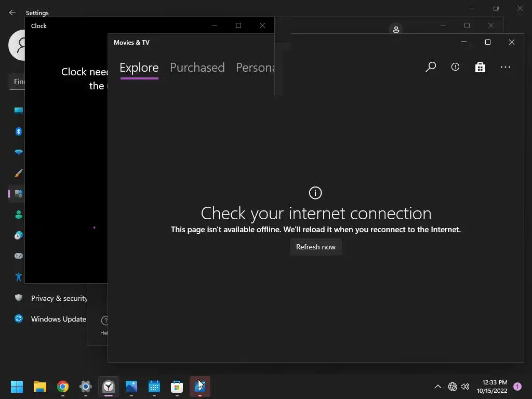The width and height of the screenshot is (532, 399).
Task: Open the Photos app from the taskbar
Action: pyautogui.click(x=131, y=386)
